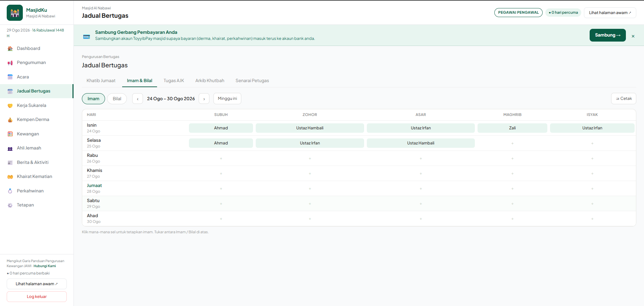Click the Tetapan gear icon
The image size is (644, 306).
pos(10,205)
